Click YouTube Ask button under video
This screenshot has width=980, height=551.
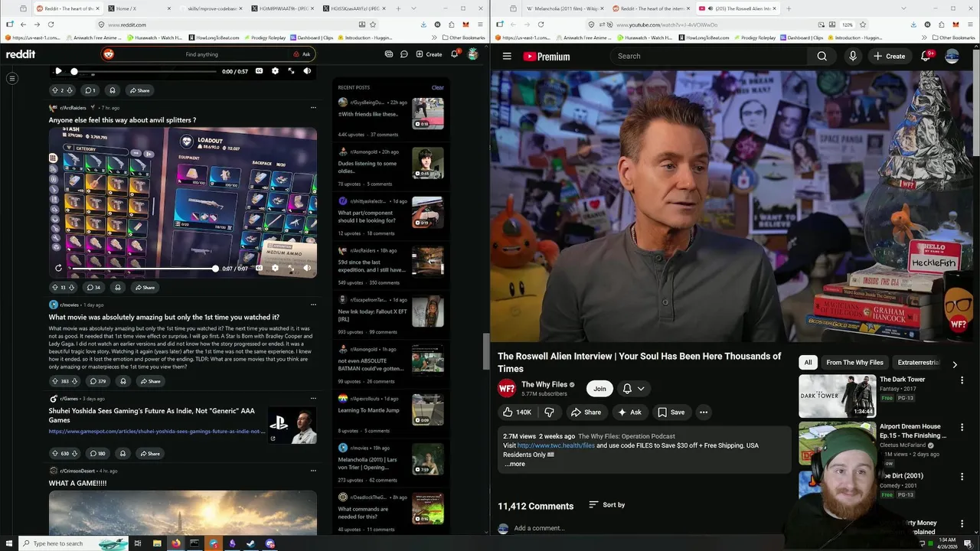pyautogui.click(x=629, y=412)
